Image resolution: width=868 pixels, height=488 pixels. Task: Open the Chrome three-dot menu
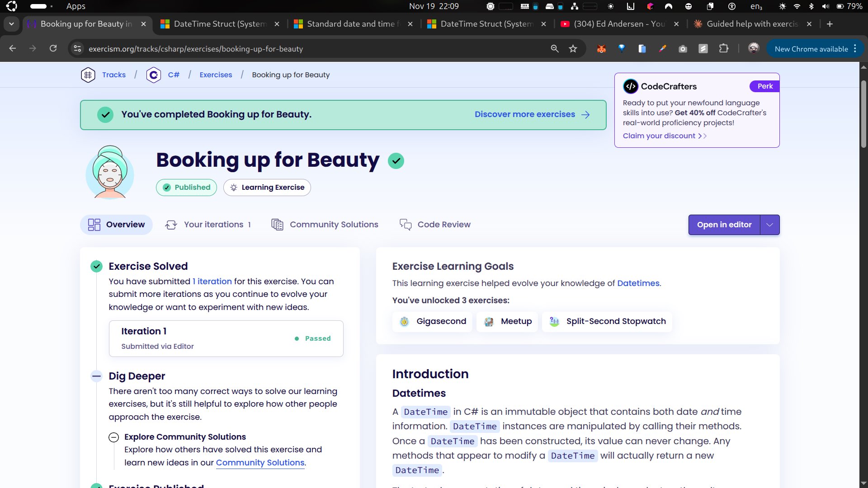tap(855, 49)
